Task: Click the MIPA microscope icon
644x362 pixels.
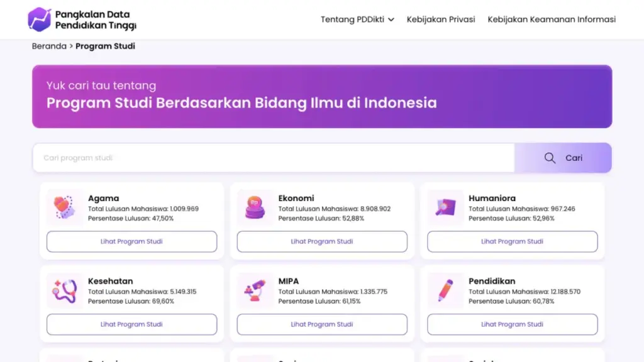Action: pyautogui.click(x=255, y=290)
